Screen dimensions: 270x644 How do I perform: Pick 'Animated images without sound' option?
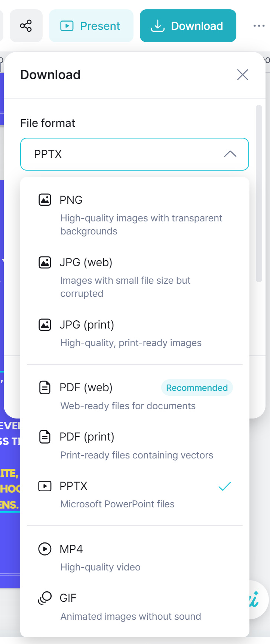point(131,616)
